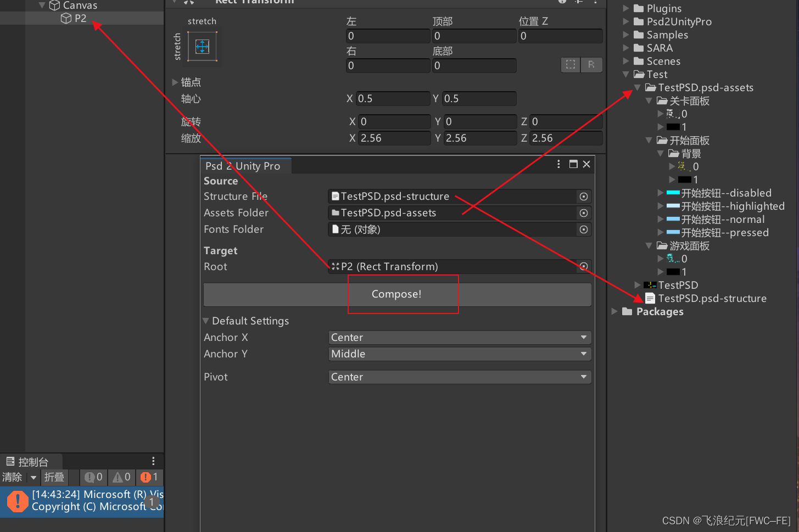The width and height of the screenshot is (799, 532).
Task: Click the 位置 Z value field
Action: pos(561,36)
